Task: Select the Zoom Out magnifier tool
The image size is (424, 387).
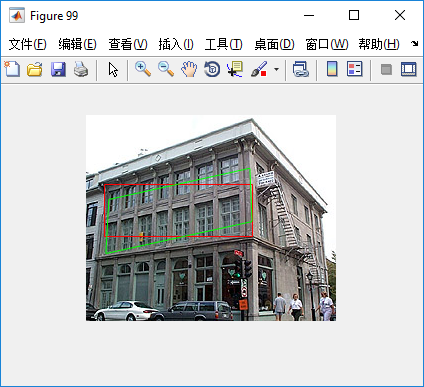Action: point(166,69)
